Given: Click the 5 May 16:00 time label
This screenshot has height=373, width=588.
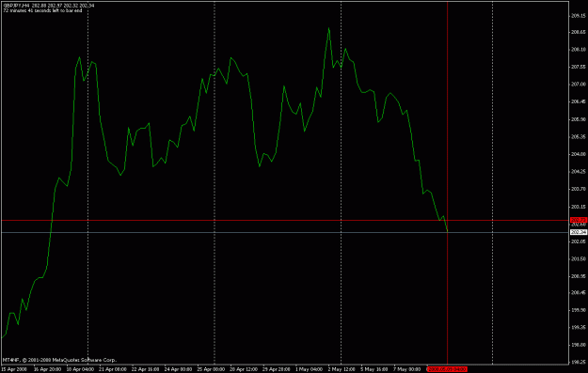Looking at the screenshot, I should point(374,369).
